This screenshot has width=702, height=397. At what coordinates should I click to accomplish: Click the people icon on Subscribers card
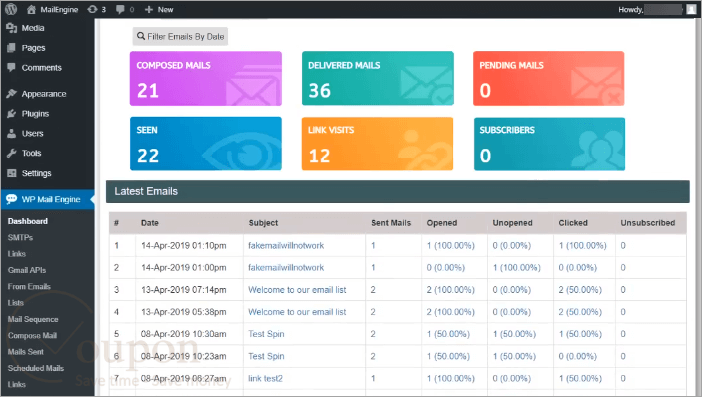598,150
